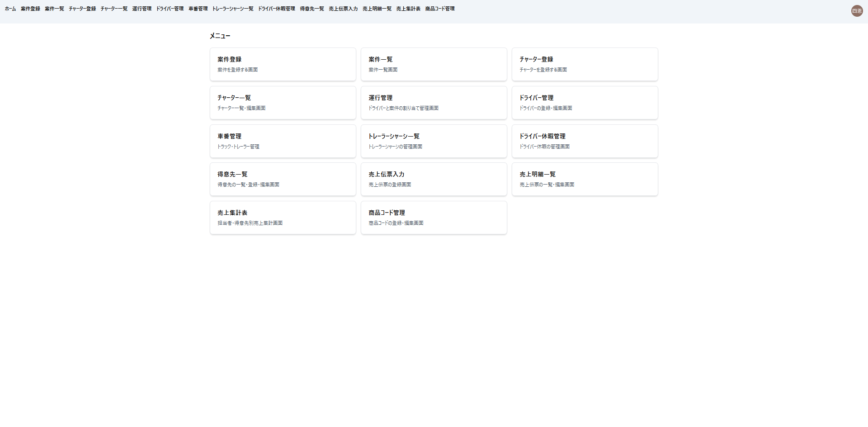The height and width of the screenshot is (427, 868).
Task: Select the 運行管理 menu card
Action: tap(434, 103)
